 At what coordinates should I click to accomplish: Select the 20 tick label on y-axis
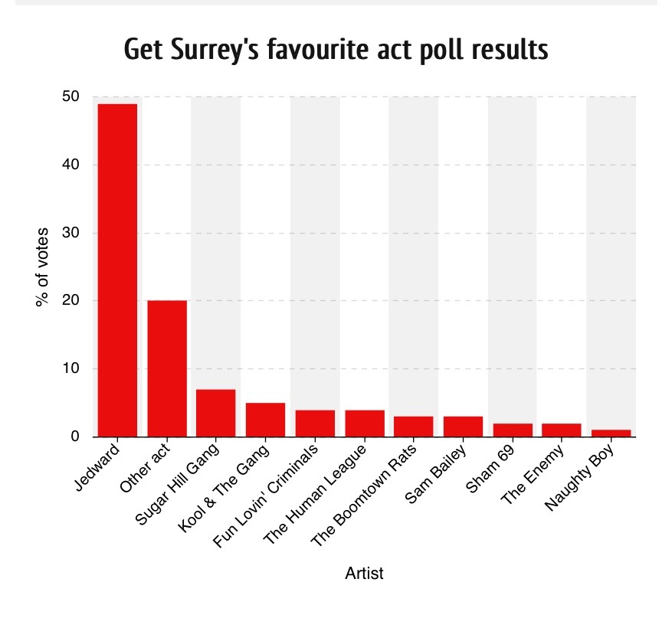71,301
